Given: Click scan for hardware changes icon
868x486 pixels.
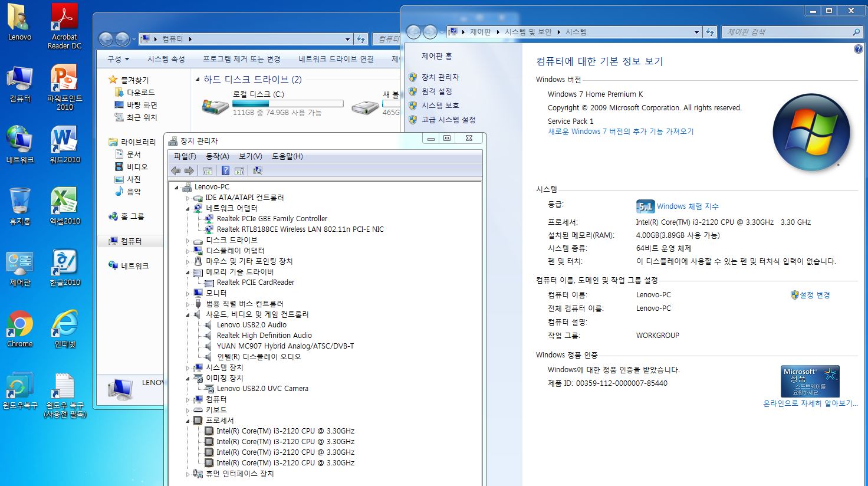Looking at the screenshot, I should pyautogui.click(x=257, y=170).
